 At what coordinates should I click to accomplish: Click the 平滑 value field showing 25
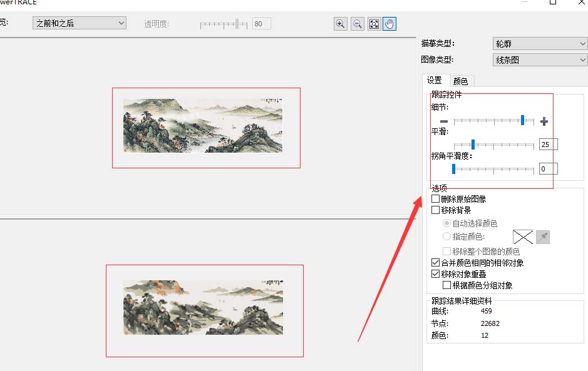click(549, 145)
